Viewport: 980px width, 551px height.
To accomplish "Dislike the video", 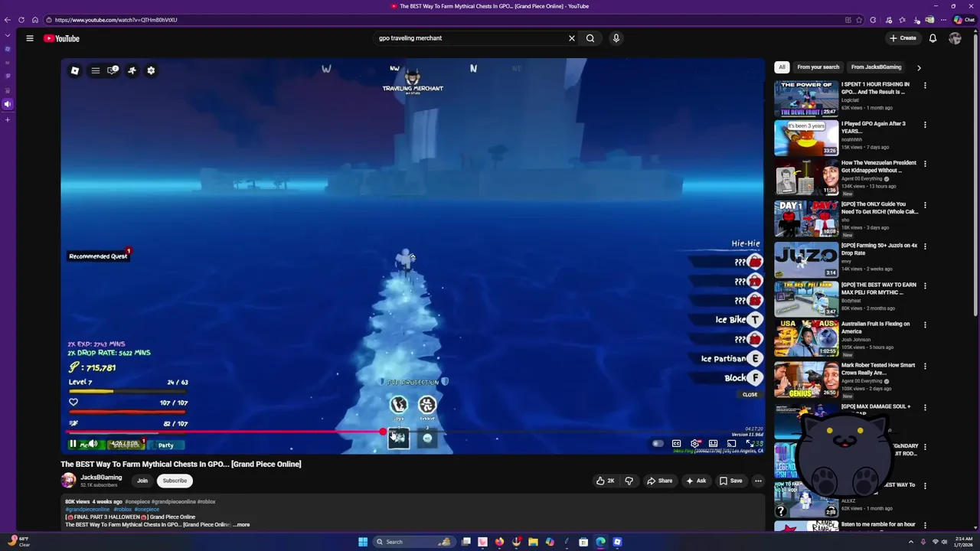I will [x=629, y=481].
